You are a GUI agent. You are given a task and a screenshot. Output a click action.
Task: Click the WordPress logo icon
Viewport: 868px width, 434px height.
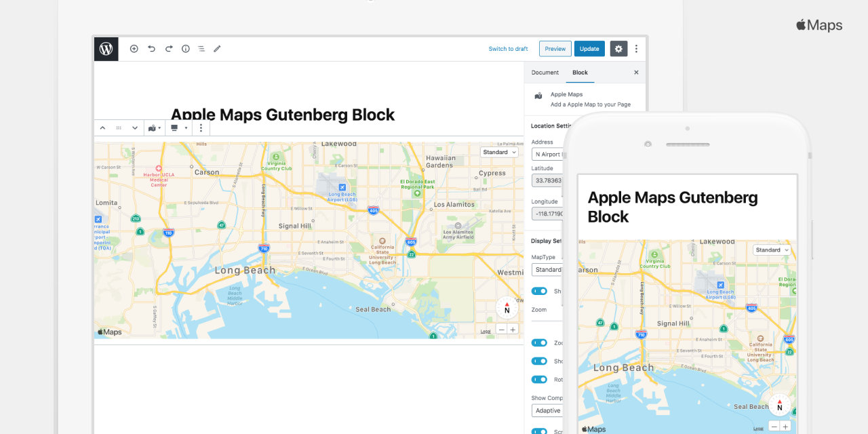click(106, 49)
